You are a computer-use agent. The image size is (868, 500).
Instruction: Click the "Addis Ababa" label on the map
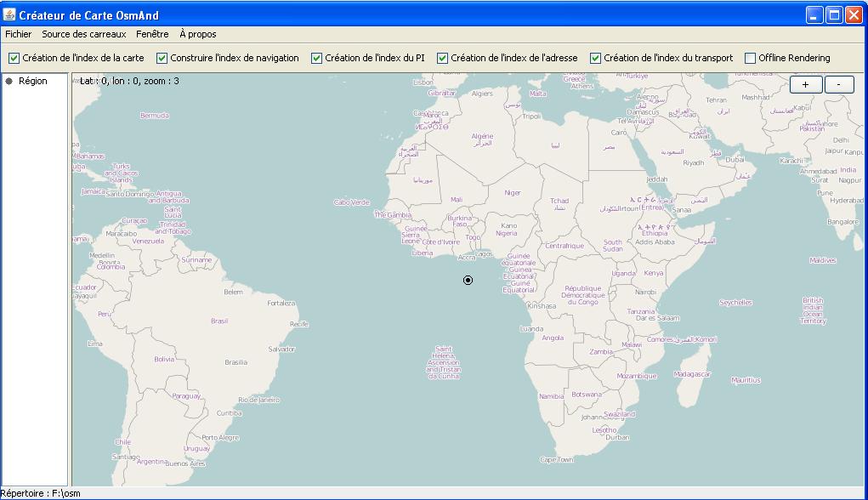click(x=655, y=242)
